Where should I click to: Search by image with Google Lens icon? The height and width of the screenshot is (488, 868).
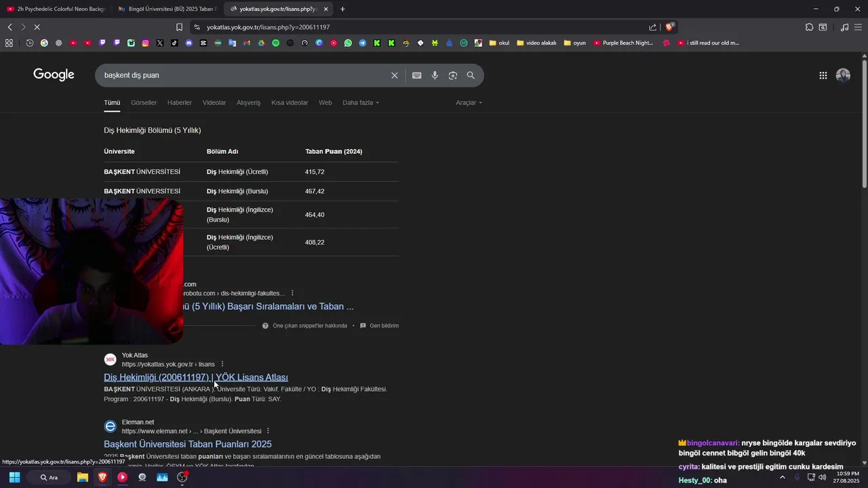tap(453, 75)
